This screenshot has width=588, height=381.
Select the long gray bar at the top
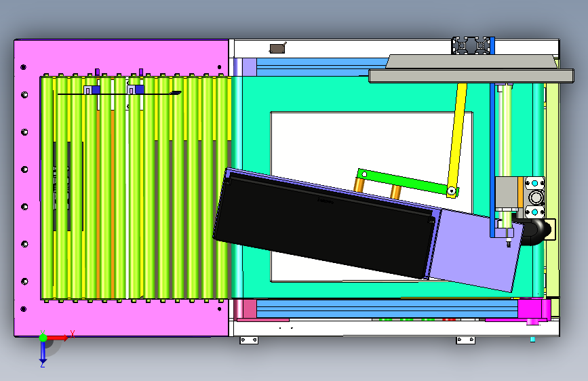click(471, 76)
